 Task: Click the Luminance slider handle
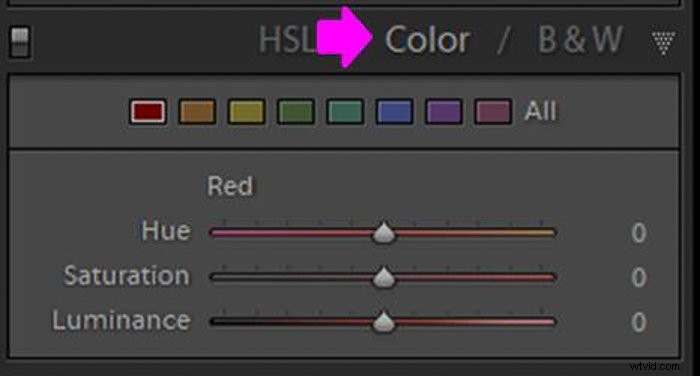click(383, 322)
